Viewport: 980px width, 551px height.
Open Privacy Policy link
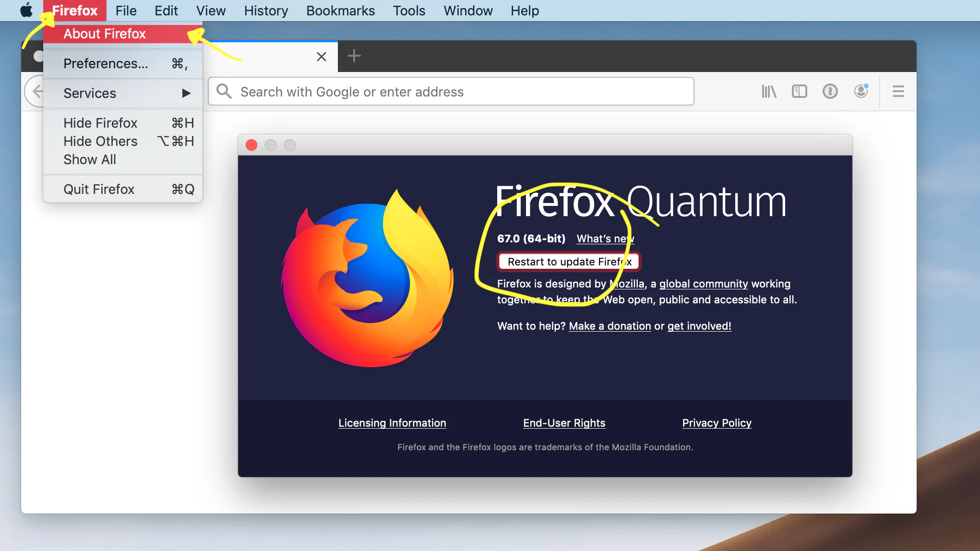pyautogui.click(x=717, y=423)
